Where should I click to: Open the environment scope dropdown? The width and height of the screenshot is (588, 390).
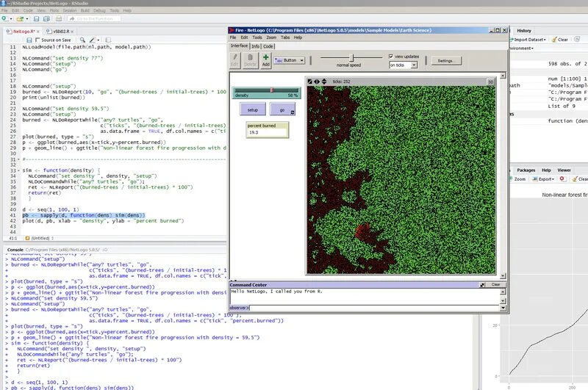click(x=521, y=48)
